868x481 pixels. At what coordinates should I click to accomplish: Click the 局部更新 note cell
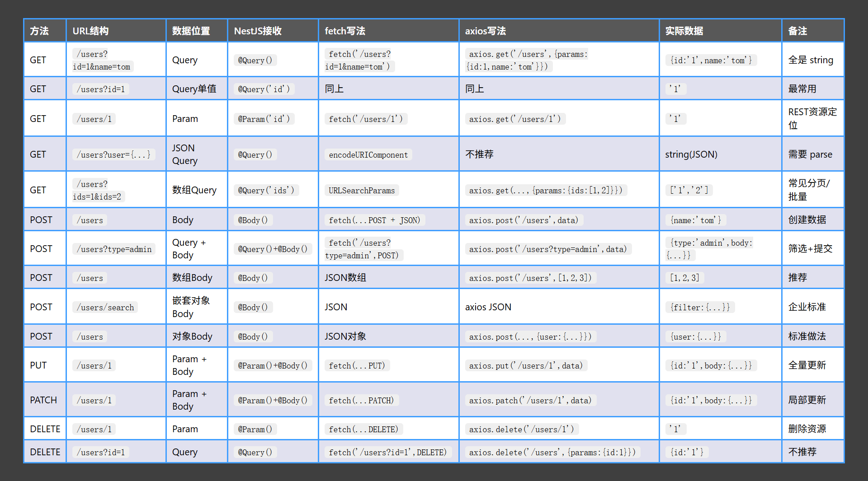(813, 400)
